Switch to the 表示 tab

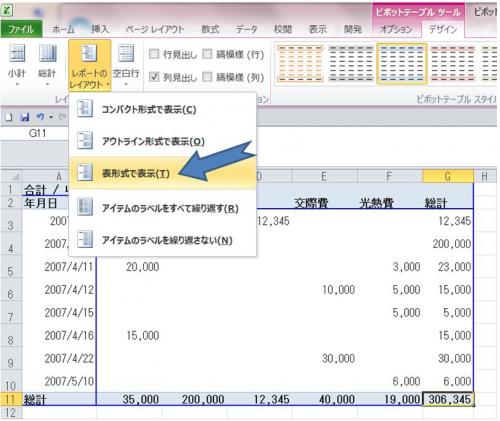318,29
